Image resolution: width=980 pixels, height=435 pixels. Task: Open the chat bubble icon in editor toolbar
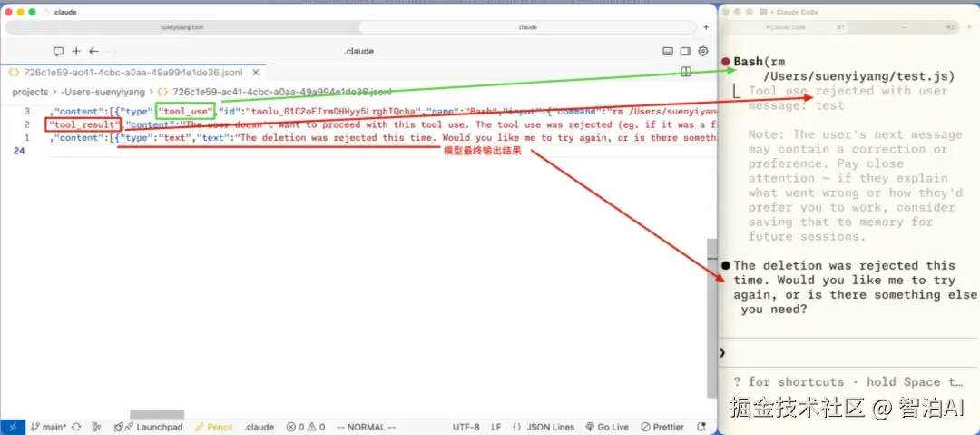coord(58,52)
